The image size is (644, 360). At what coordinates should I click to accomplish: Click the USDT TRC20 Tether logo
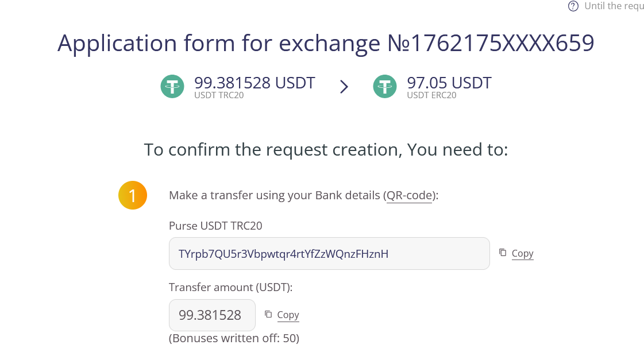[172, 87]
